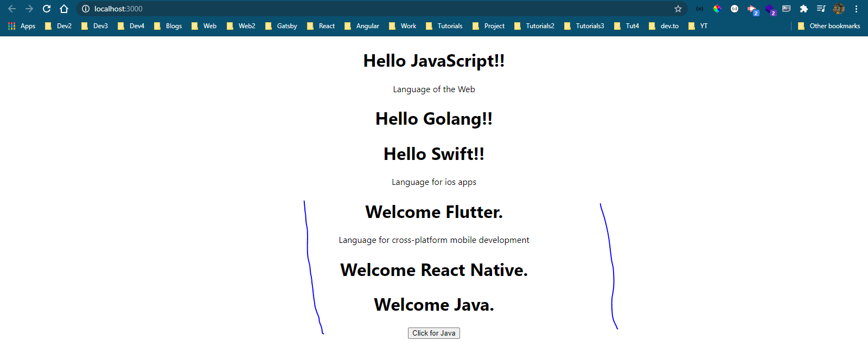This screenshot has height=347, width=868.
Task: Open the browser home page
Action: click(x=64, y=9)
